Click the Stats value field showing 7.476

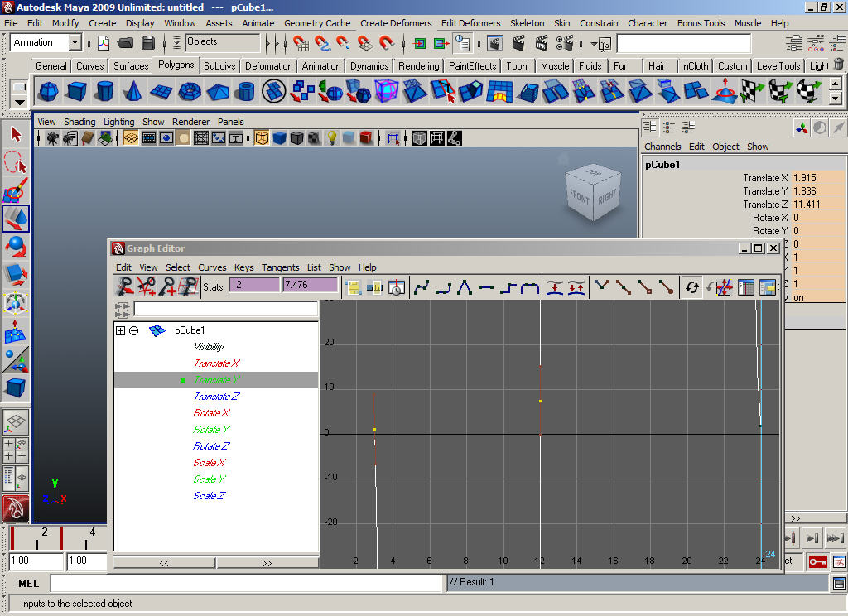[x=310, y=285]
